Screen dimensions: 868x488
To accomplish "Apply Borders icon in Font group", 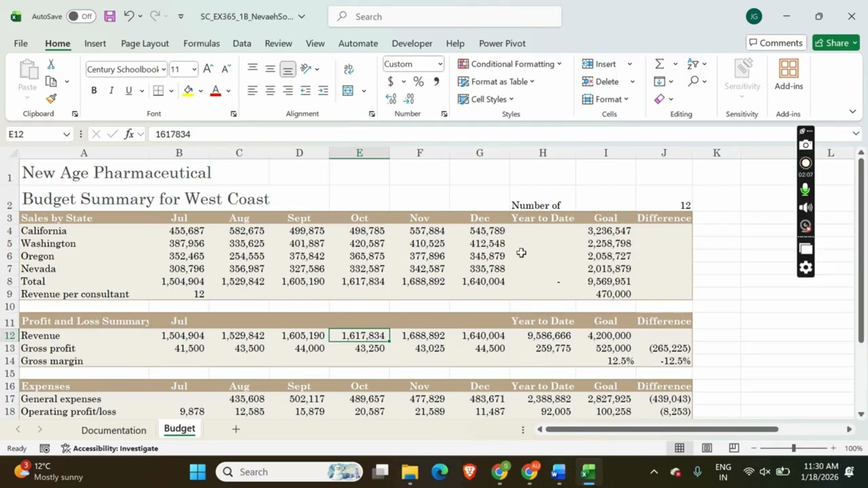I will click(158, 91).
